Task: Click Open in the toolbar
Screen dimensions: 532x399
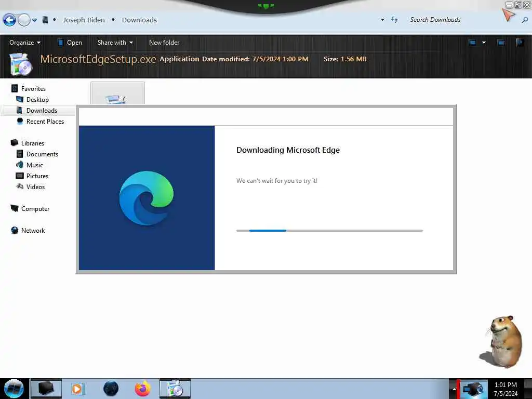Action: pyautogui.click(x=70, y=43)
